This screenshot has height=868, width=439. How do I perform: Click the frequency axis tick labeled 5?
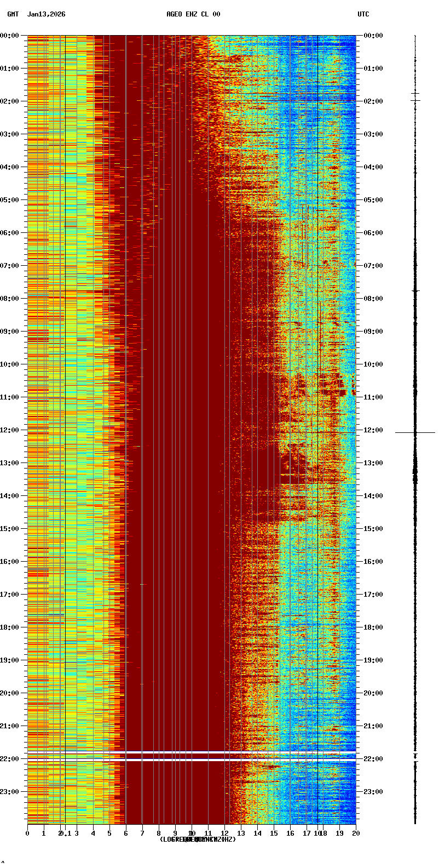[109, 833]
